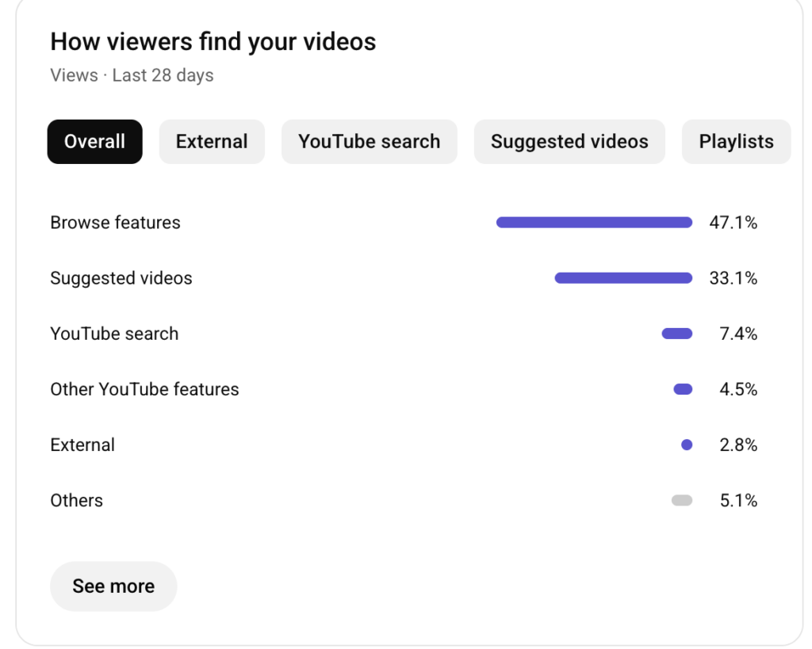This screenshot has height=649, width=812.
Task: Switch to the External tab chip
Action: [x=212, y=142]
